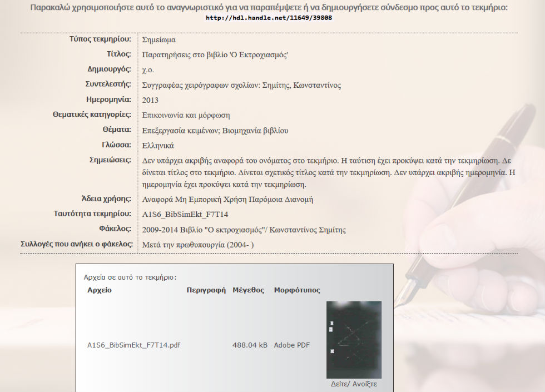Click the document type value 'Σημείωμα'

pos(159,39)
